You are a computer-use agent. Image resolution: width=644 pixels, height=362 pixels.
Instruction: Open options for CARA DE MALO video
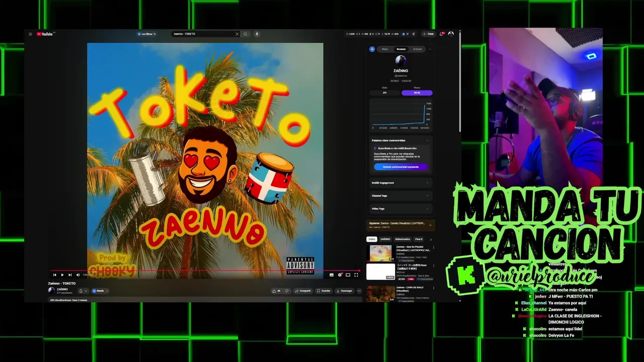[x=433, y=289]
